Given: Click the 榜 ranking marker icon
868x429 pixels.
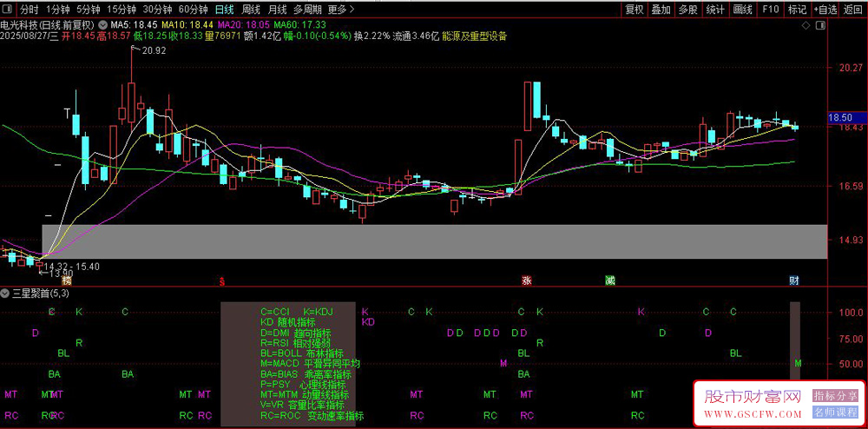Looking at the screenshot, I should (x=67, y=280).
